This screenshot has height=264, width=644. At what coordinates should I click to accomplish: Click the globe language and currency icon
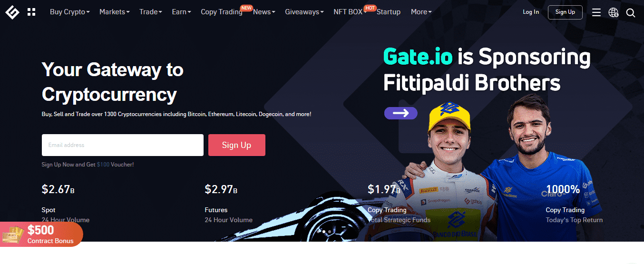click(614, 12)
